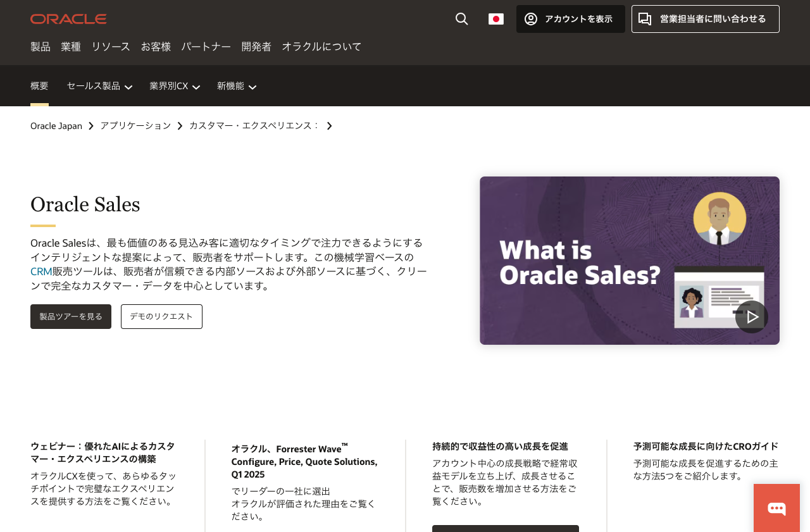810x532 pixels.
Task: Open the 製品 menu
Action: (40, 46)
